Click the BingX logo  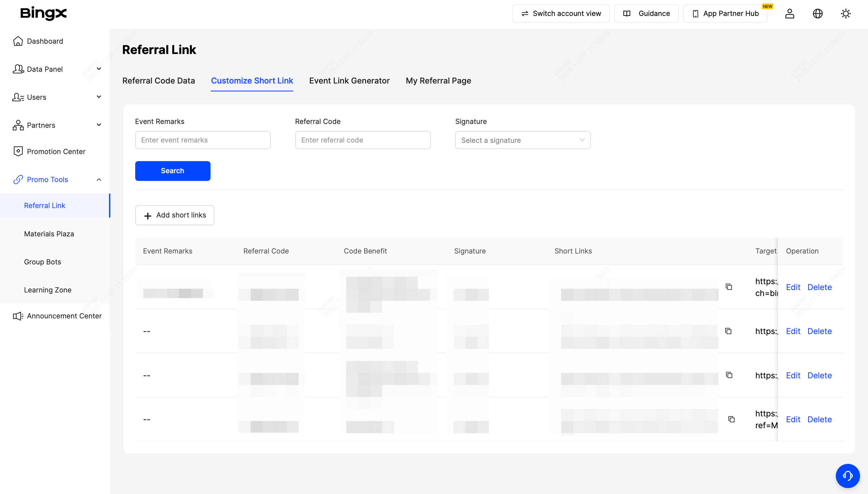[43, 14]
